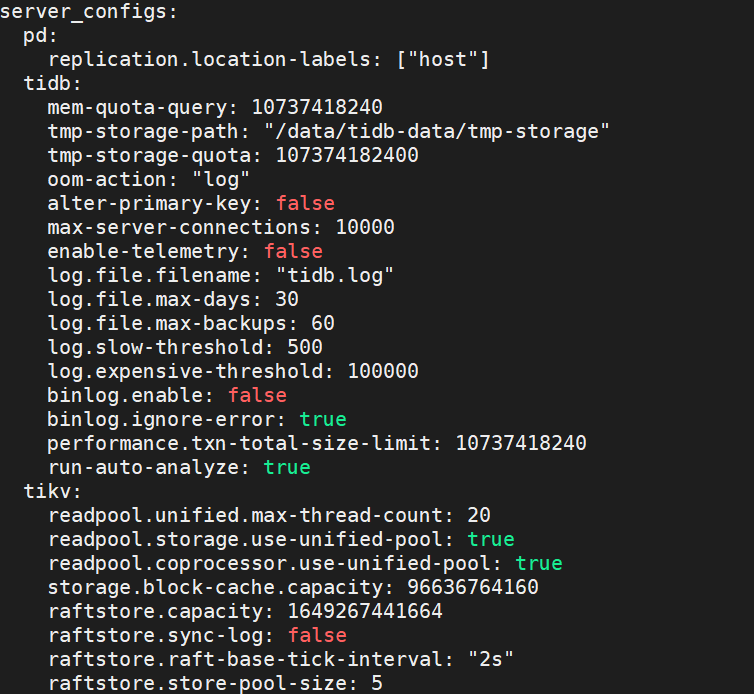Click the replication.location-labels ["host"] value

[x=442, y=60]
